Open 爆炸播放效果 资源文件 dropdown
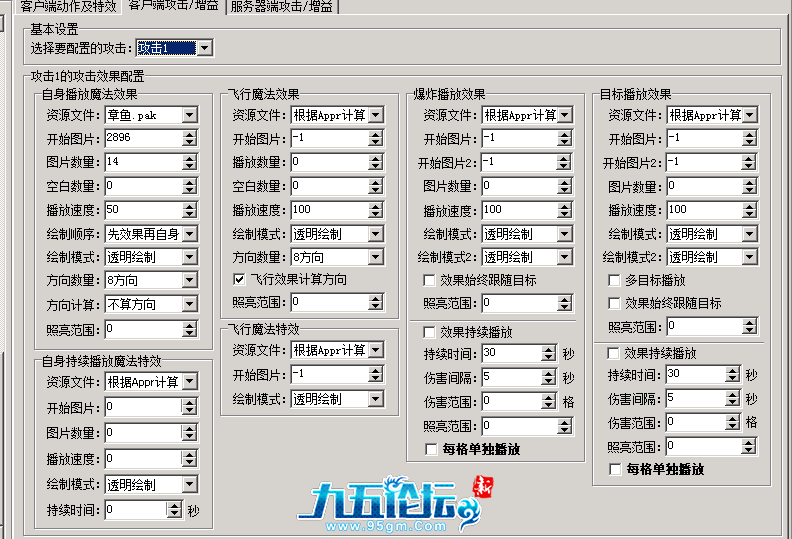Viewport: 792px width, 539px height. (565, 115)
